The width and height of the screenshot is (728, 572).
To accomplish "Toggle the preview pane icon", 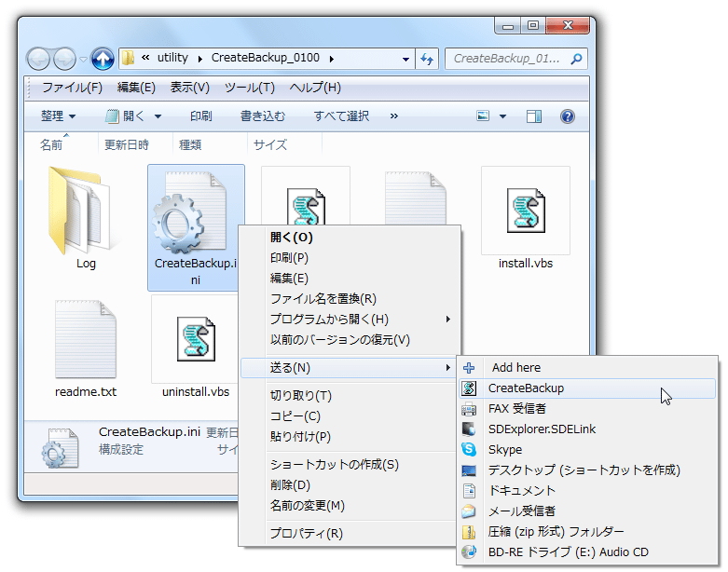I will 534,116.
